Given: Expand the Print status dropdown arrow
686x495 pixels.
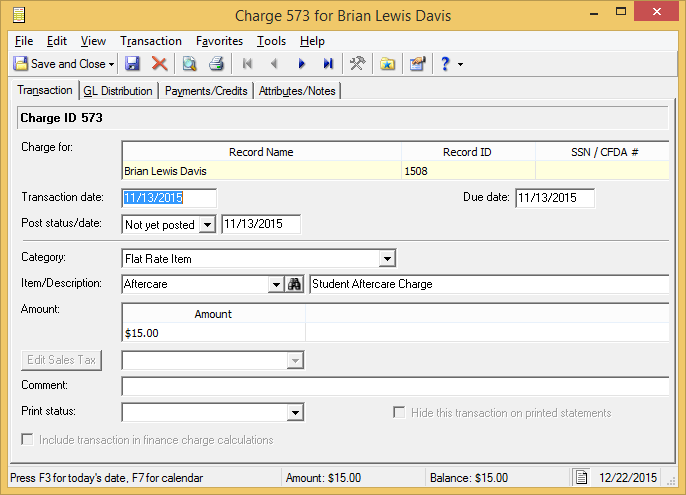Looking at the screenshot, I should (x=295, y=412).
